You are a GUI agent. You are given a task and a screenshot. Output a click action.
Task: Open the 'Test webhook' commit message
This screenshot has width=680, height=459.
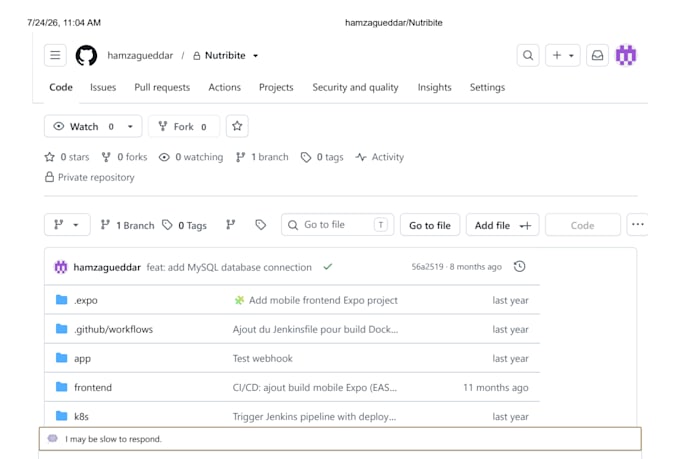262,358
